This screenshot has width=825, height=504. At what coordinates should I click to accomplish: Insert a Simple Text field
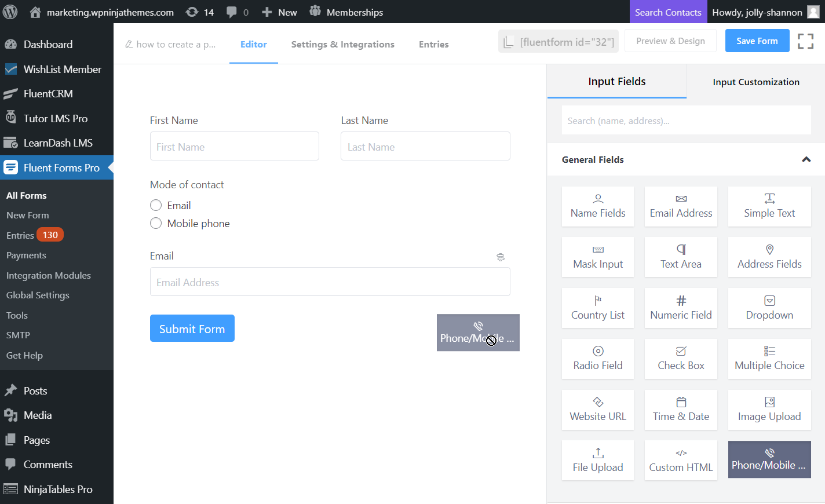769,206
